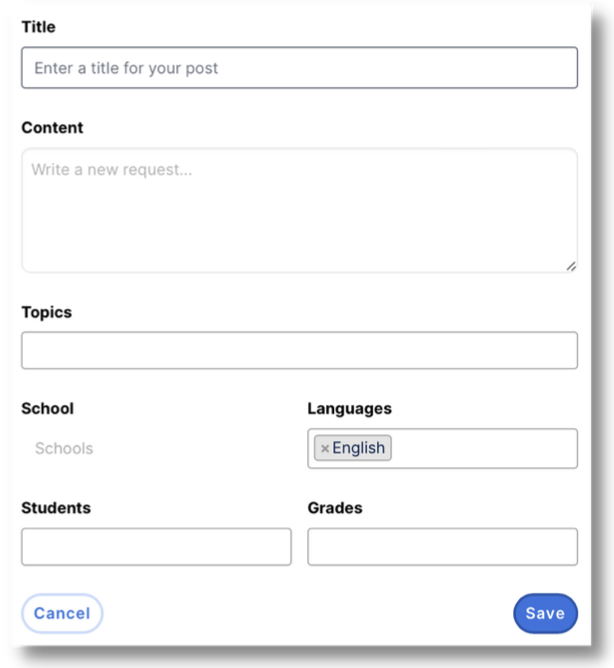Click the Students field label

(56, 507)
